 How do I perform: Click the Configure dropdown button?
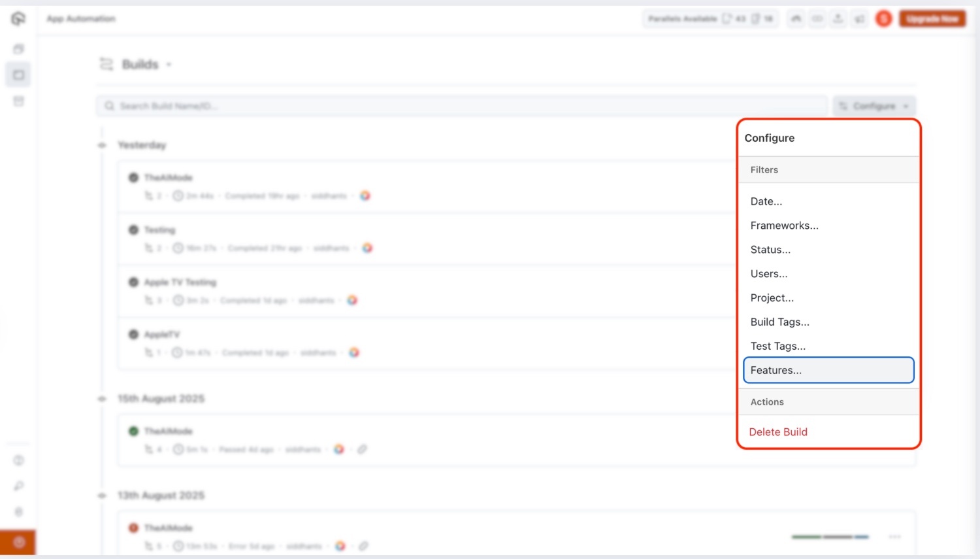tap(874, 106)
